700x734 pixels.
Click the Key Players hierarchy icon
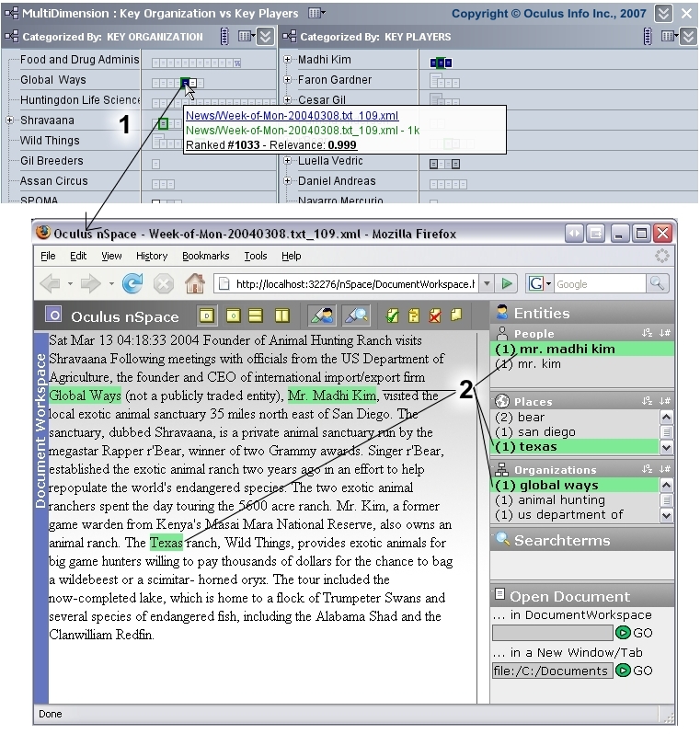pyautogui.click(x=290, y=37)
